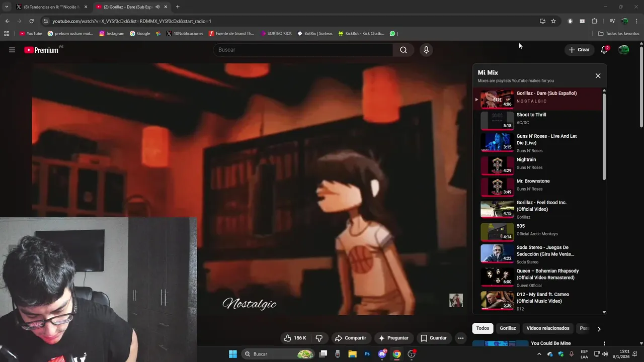
Task: Reload the page
Action: point(31,21)
